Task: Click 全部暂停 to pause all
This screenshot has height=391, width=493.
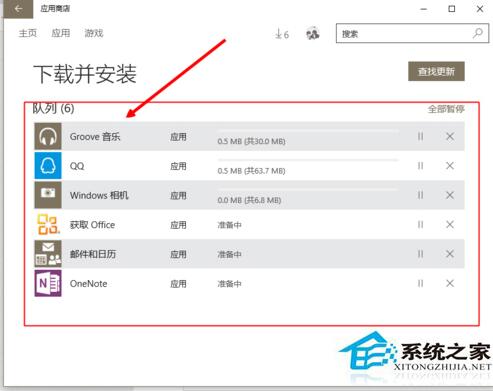Action: 446,109
